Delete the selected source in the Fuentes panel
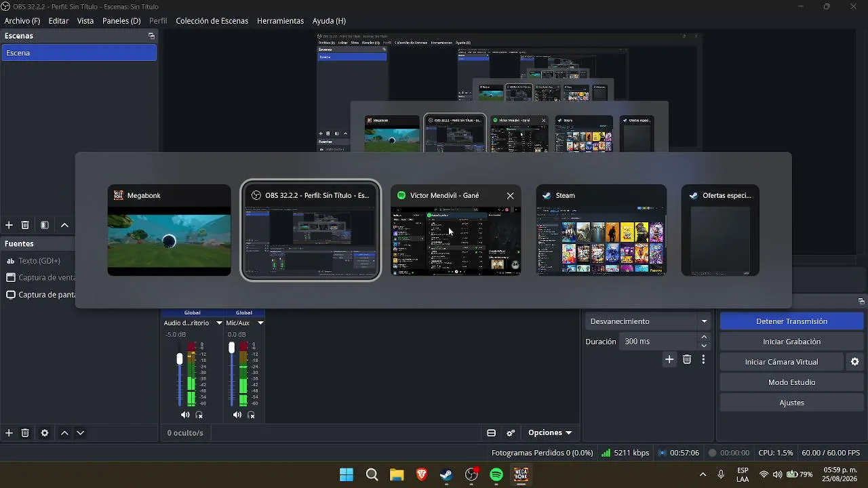 pos(25,433)
